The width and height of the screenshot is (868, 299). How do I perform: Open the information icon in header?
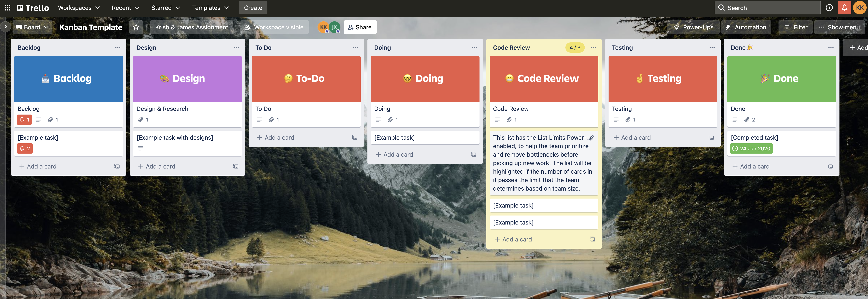829,8
